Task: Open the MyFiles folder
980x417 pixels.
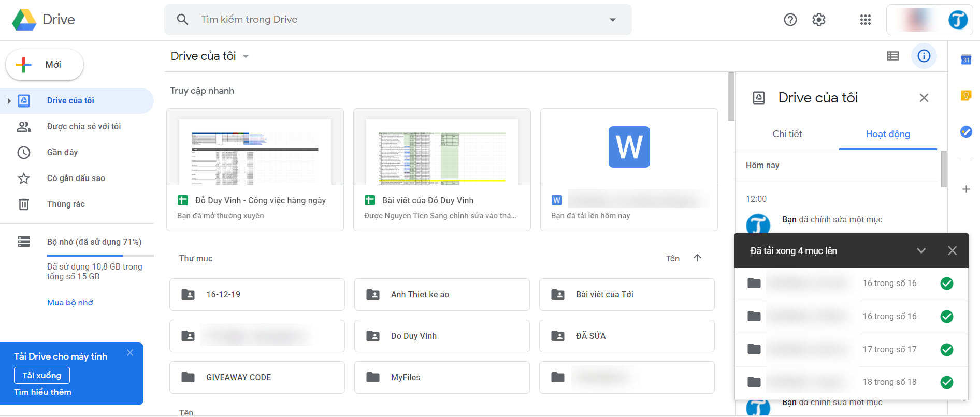Action: pos(442,378)
